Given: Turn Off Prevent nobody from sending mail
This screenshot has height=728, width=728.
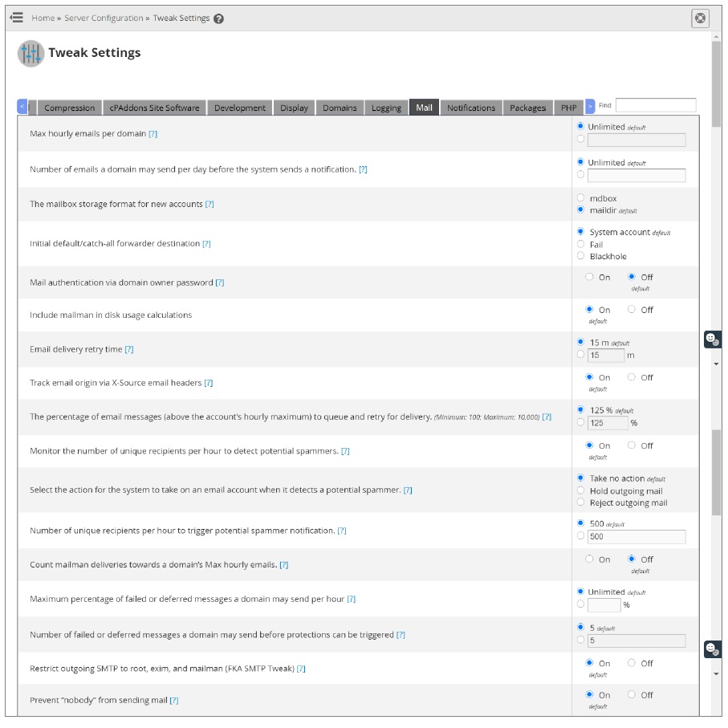Looking at the screenshot, I should (632, 694).
